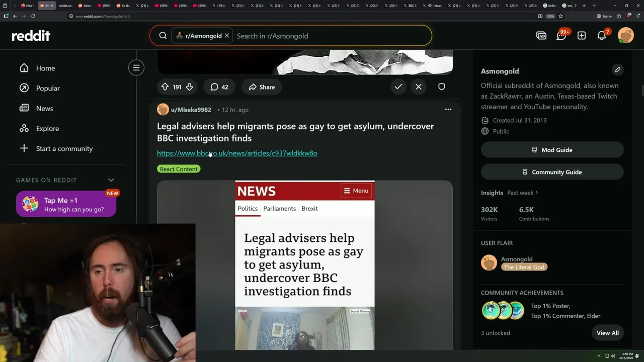
Task: Open browser Sign in button
Action: coord(604,16)
